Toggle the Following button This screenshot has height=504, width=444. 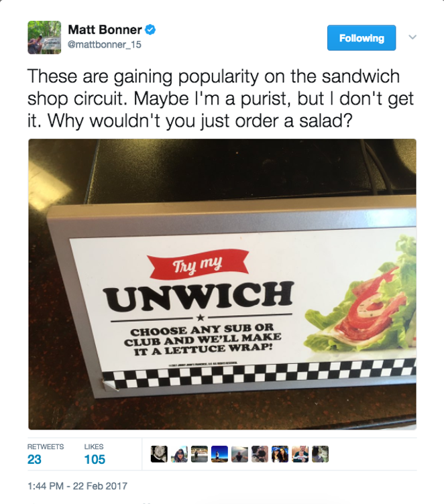tap(362, 38)
